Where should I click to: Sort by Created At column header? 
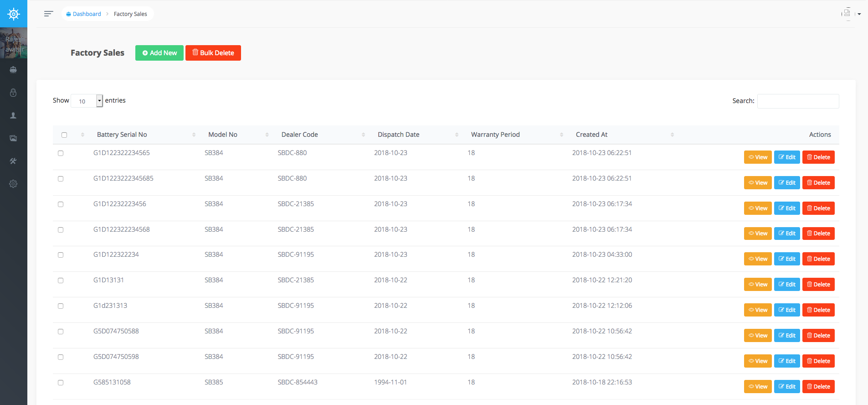click(624, 135)
